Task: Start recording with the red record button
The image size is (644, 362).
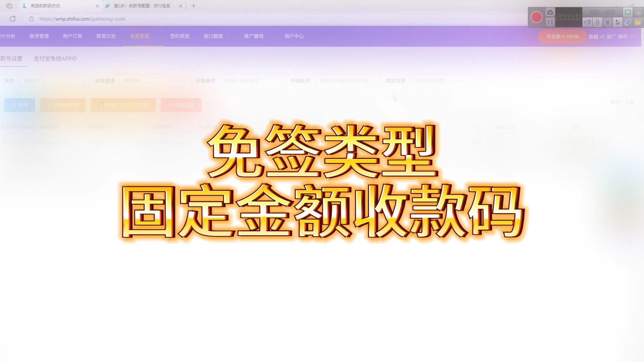Action: click(x=536, y=17)
